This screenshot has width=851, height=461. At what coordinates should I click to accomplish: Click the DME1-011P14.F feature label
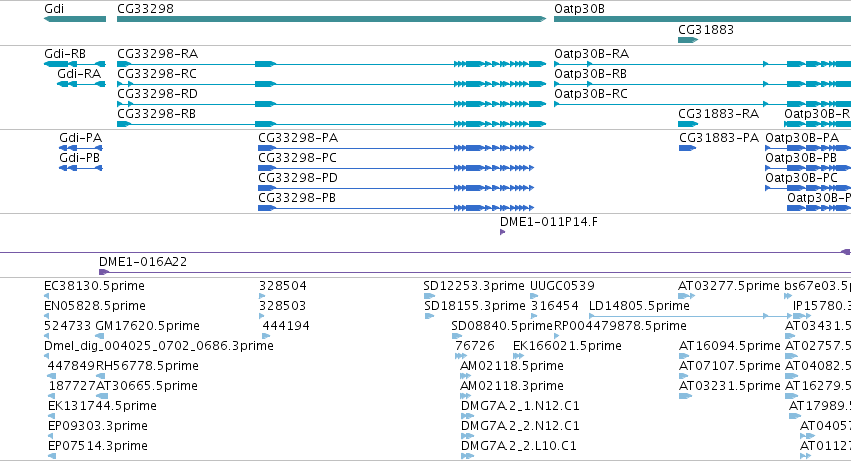point(549,222)
